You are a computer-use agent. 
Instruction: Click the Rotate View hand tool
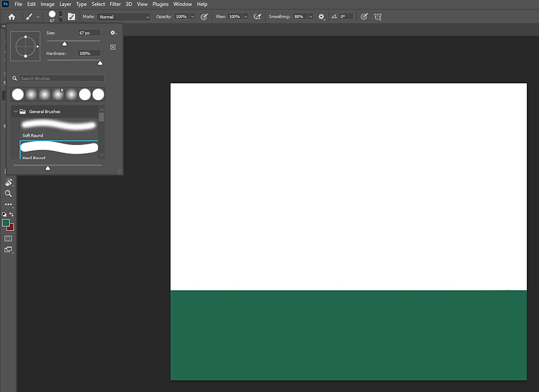click(x=8, y=182)
